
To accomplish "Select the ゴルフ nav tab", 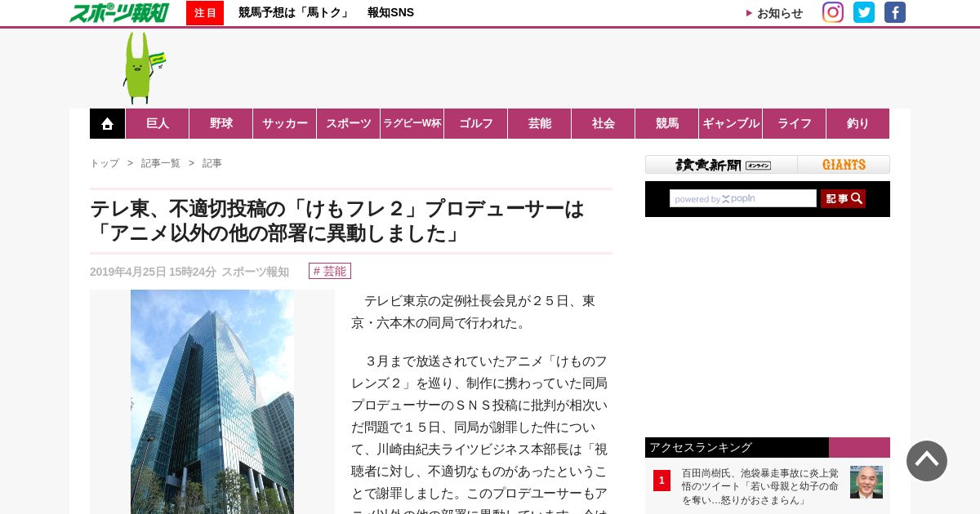I will 476,124.
